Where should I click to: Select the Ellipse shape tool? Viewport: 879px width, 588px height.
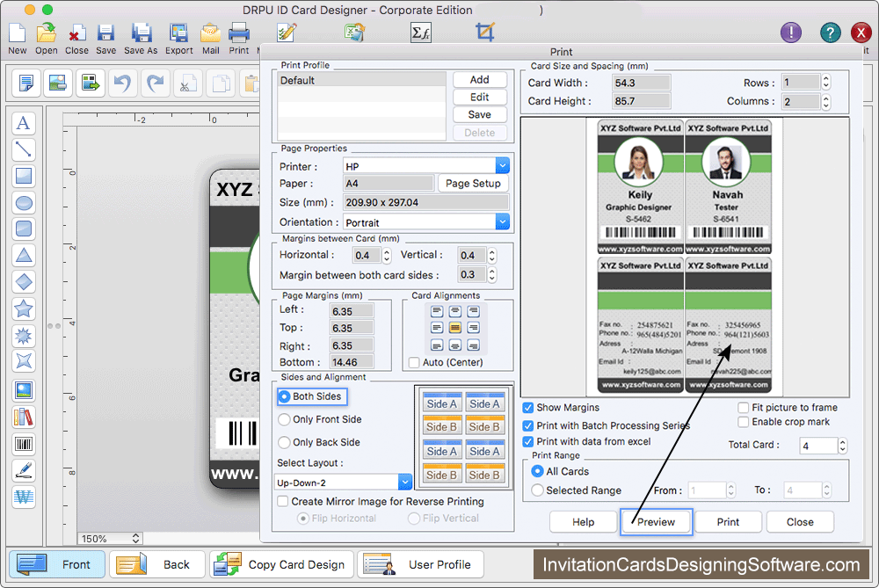[24, 202]
